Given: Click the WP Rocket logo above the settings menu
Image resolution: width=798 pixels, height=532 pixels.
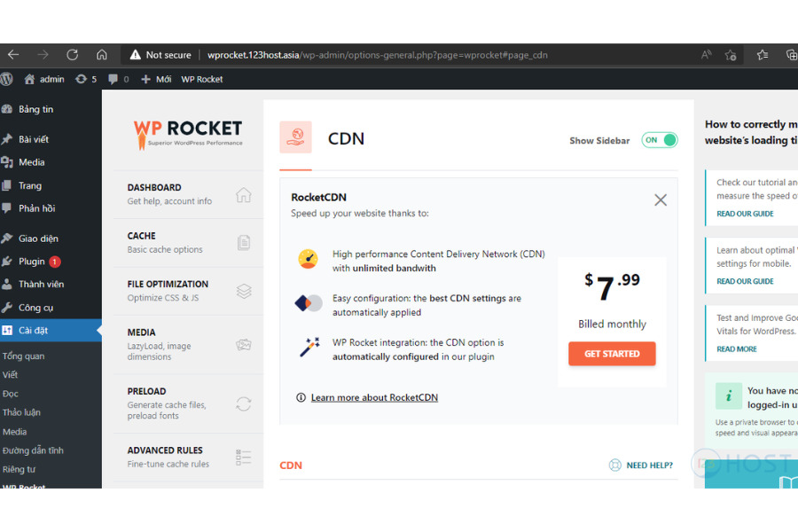Looking at the screenshot, I should (187, 133).
